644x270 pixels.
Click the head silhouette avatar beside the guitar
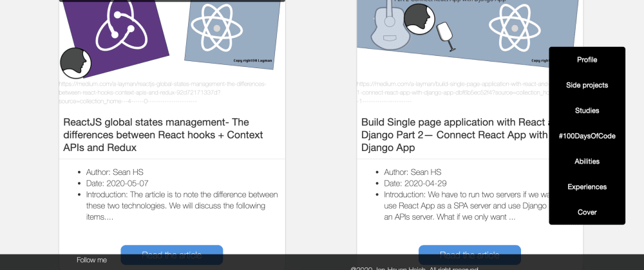click(419, 19)
